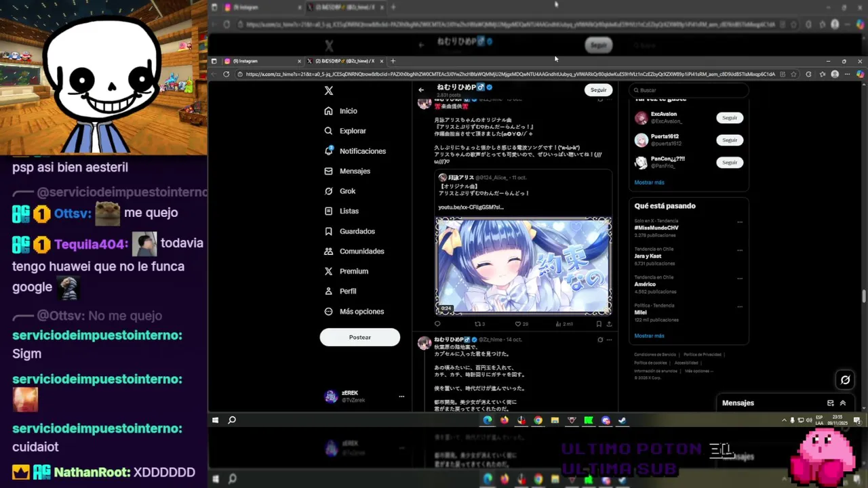The height and width of the screenshot is (488, 868).
Task: Open Más opciones in sidebar
Action: coord(355,311)
